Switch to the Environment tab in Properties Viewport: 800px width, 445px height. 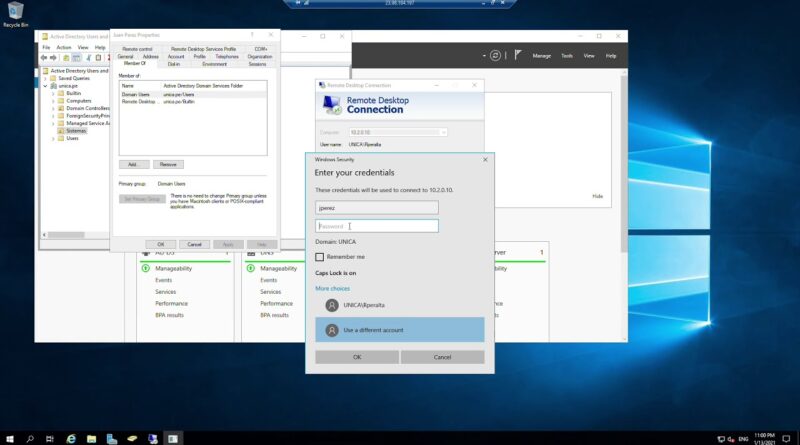(x=214, y=64)
